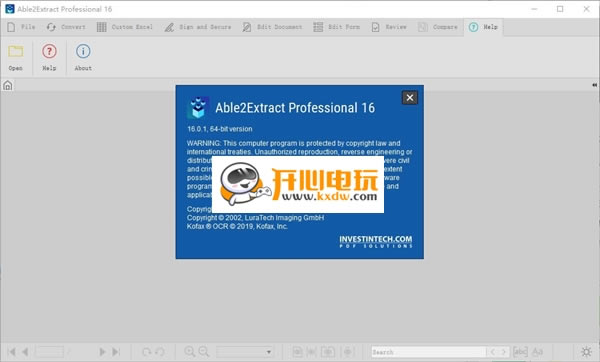Viewport: 600px width, 362px height.
Task: Click the fit page view icon
Action: 297,352
